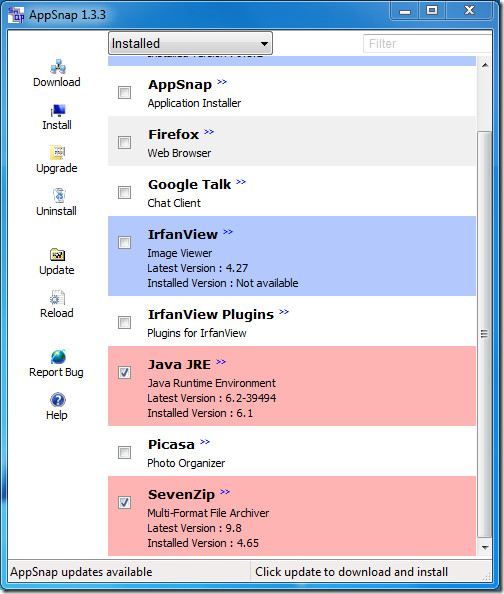The image size is (504, 594).
Task: Click the Reload label
Action: pyautogui.click(x=57, y=313)
